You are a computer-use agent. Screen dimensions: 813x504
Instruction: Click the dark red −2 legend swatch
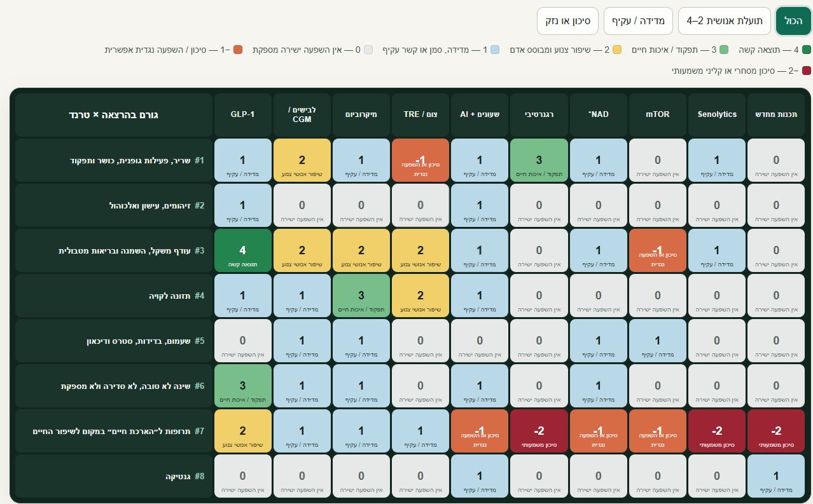(807, 71)
